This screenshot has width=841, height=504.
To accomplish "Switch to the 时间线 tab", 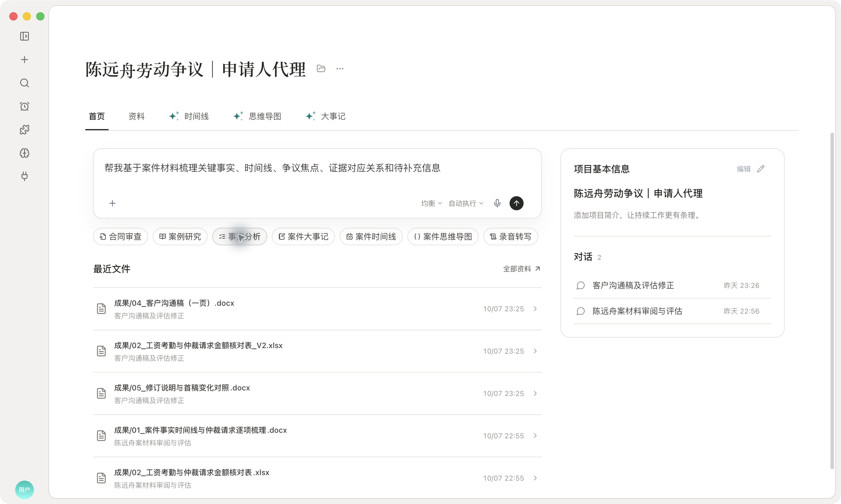I will pyautogui.click(x=189, y=117).
